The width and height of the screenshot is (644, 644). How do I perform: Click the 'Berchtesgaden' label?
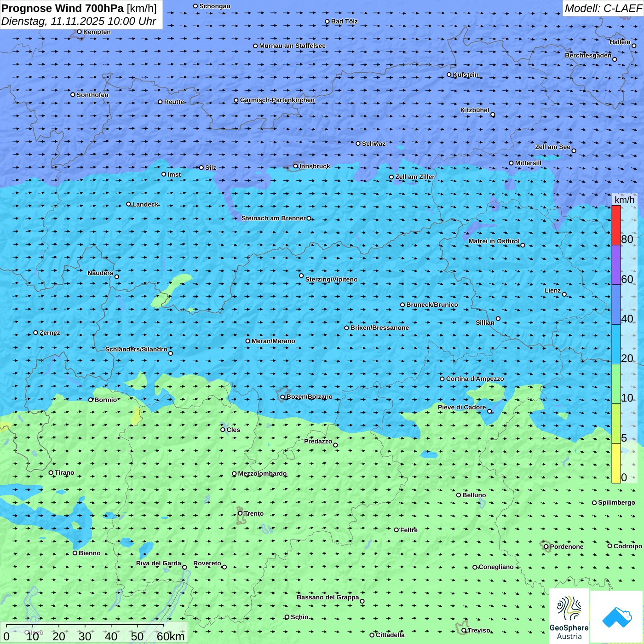pos(588,55)
